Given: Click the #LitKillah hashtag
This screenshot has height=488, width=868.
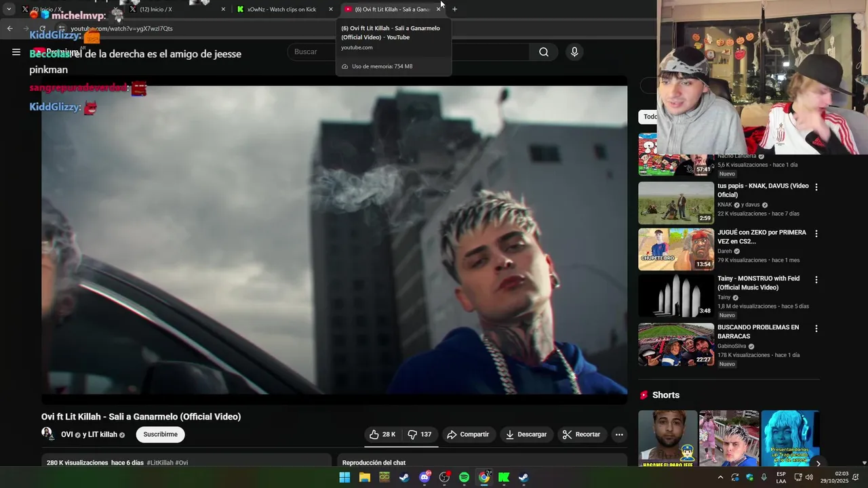Looking at the screenshot, I should [x=160, y=463].
